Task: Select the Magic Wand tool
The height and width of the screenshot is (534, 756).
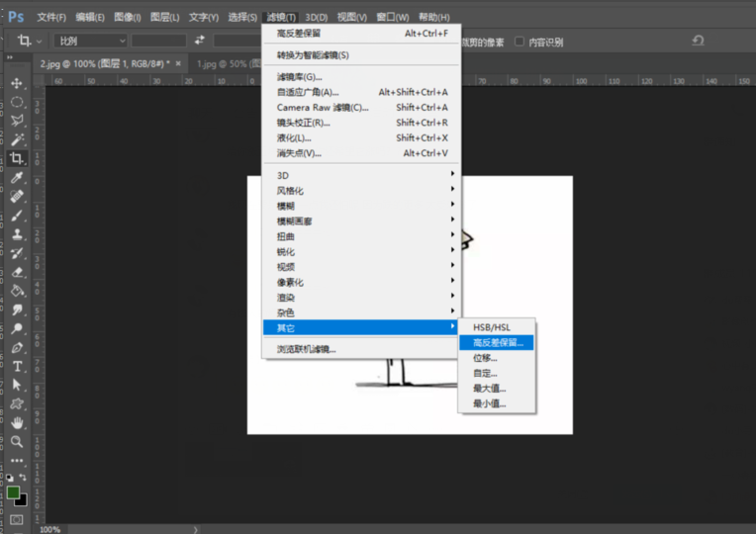Action: pos(17,139)
